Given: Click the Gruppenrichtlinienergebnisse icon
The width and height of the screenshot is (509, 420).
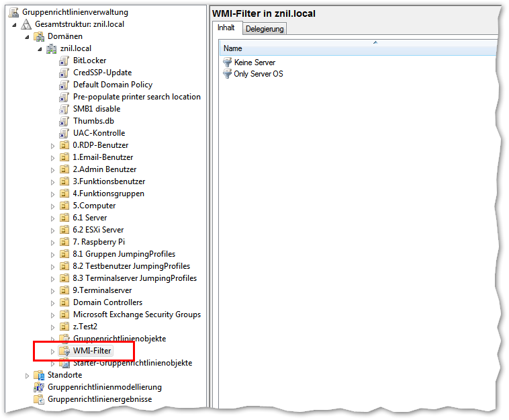Looking at the screenshot, I should (39, 399).
